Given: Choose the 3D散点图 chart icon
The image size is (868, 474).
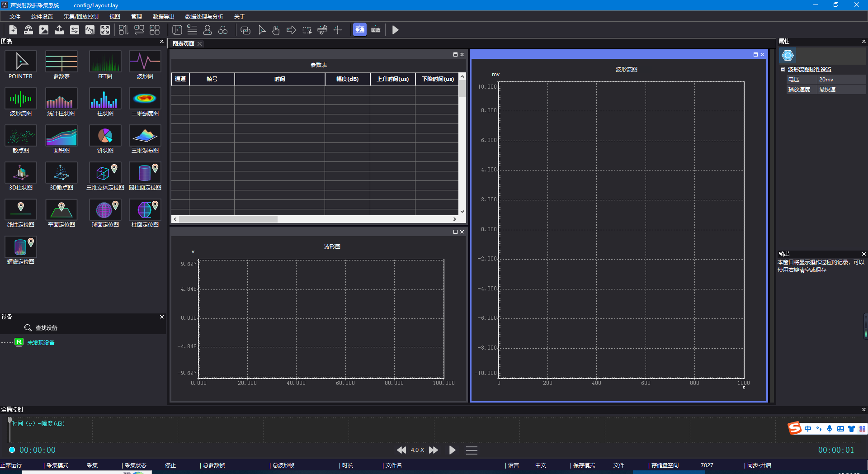Looking at the screenshot, I should (x=61, y=173).
